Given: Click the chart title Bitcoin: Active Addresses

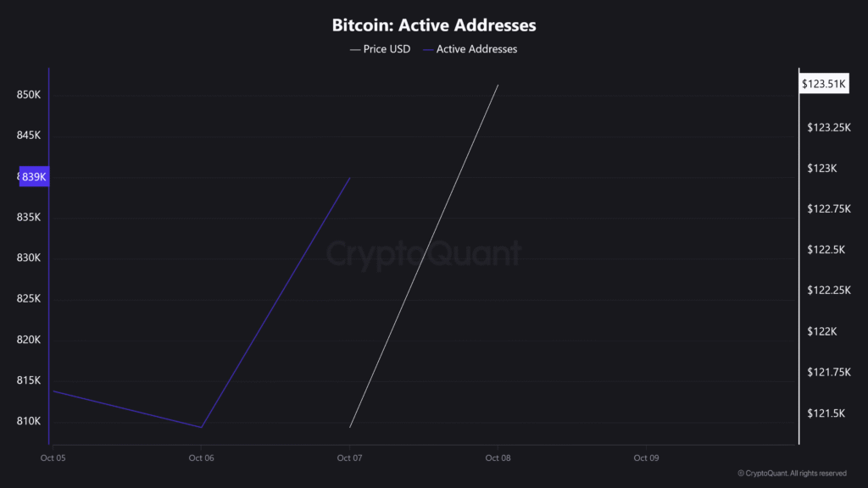Looking at the screenshot, I should 434,25.
